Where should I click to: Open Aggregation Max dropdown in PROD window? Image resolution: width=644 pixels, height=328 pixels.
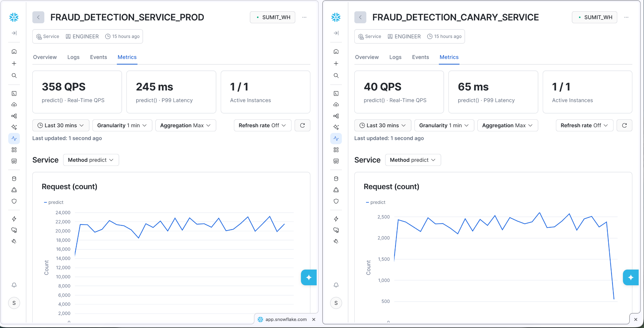[x=186, y=125]
